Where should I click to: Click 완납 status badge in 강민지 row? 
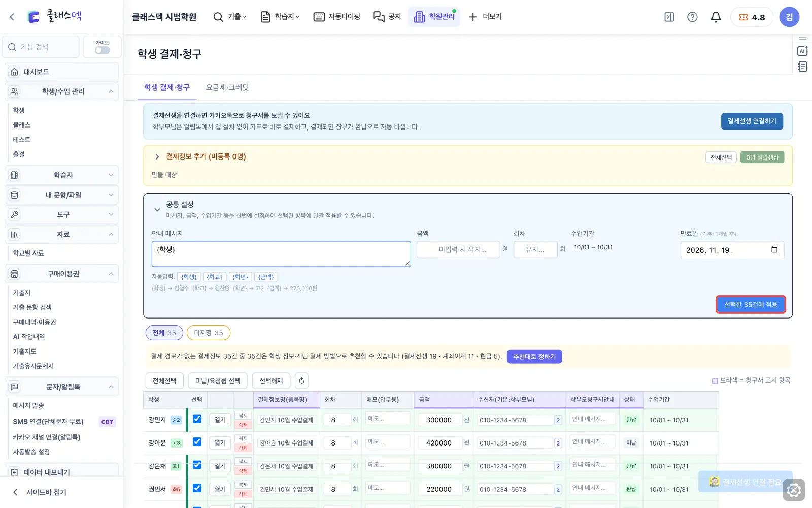point(631,420)
